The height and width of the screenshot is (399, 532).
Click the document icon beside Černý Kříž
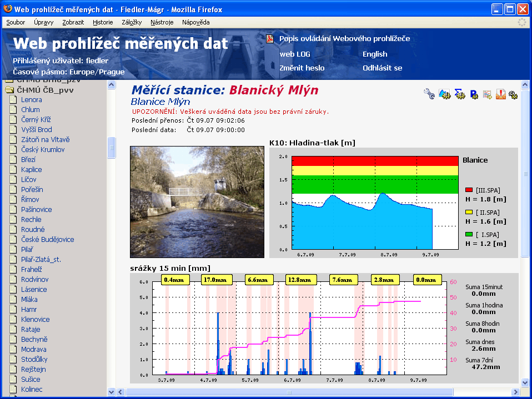click(13, 119)
